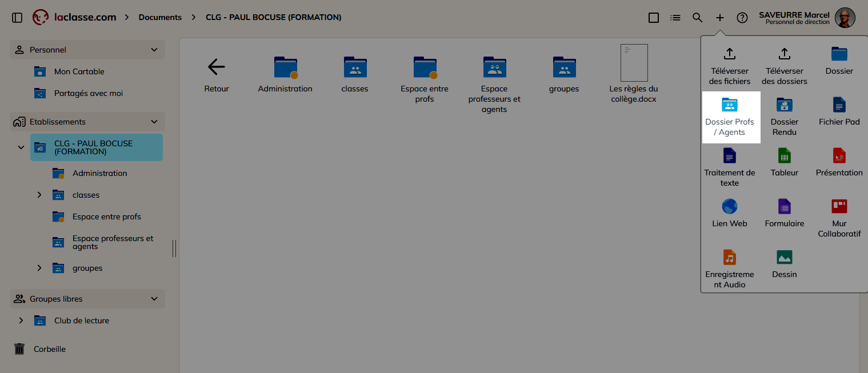Create a new Dossier
868x373 pixels.
click(839, 61)
